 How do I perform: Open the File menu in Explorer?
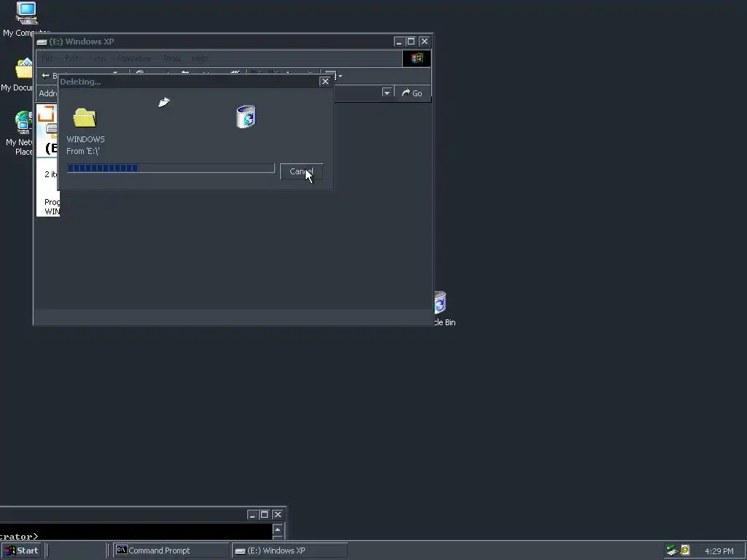47,58
